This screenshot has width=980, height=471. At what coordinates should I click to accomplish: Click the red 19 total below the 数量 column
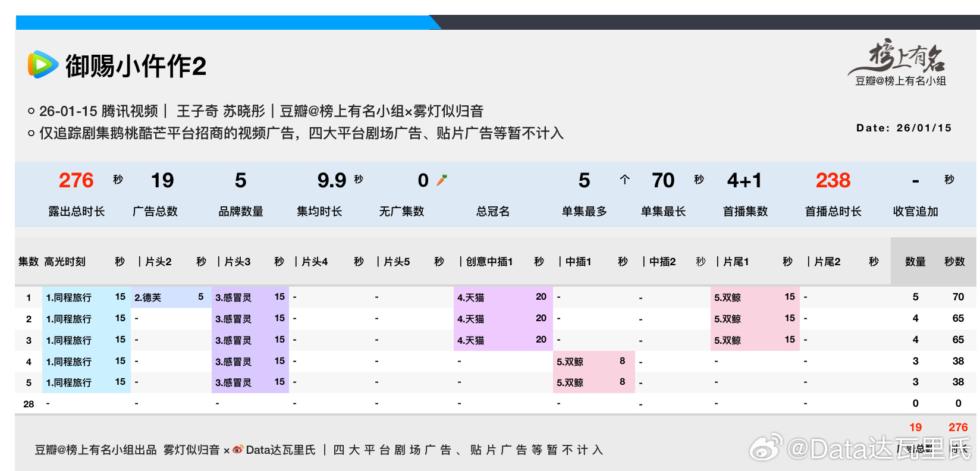click(x=915, y=427)
